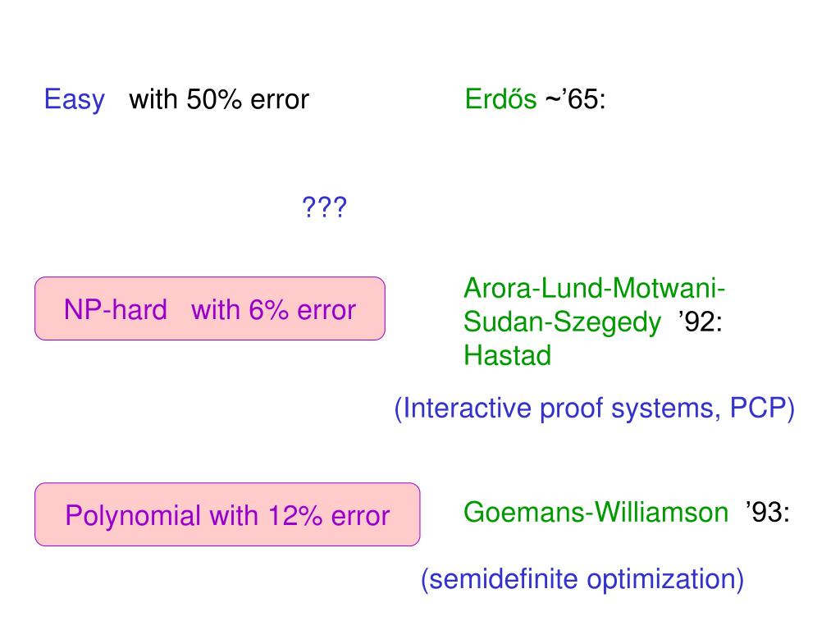Click the 'Arora-Lund-Motwani-' author line
The height and width of the screenshot is (630, 840).
(594, 288)
